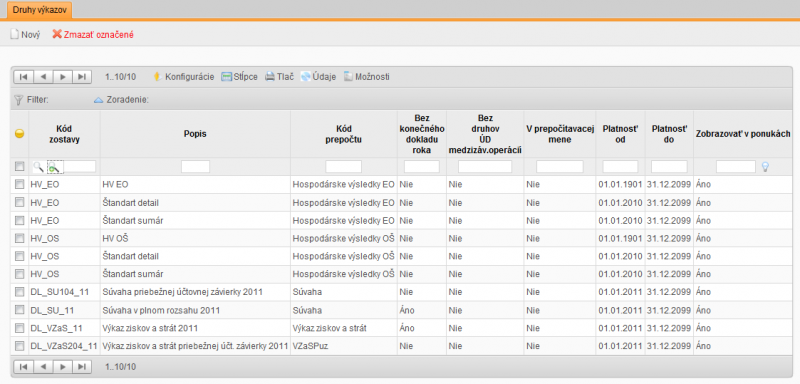This screenshot has height=384, width=800.
Task: Open the Možnosti options
Action: click(366, 77)
